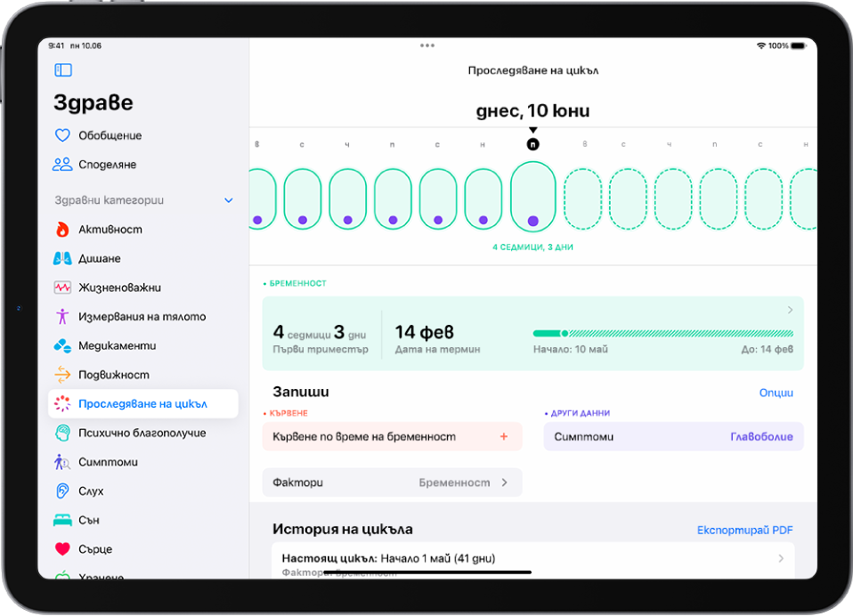Tap the Начало: 10 май label
This screenshot has width=853, height=616.
pyautogui.click(x=570, y=349)
